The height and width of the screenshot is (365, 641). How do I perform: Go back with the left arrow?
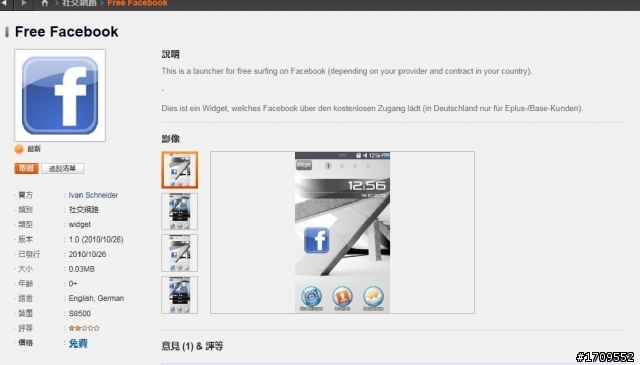pyautogui.click(x=4, y=3)
